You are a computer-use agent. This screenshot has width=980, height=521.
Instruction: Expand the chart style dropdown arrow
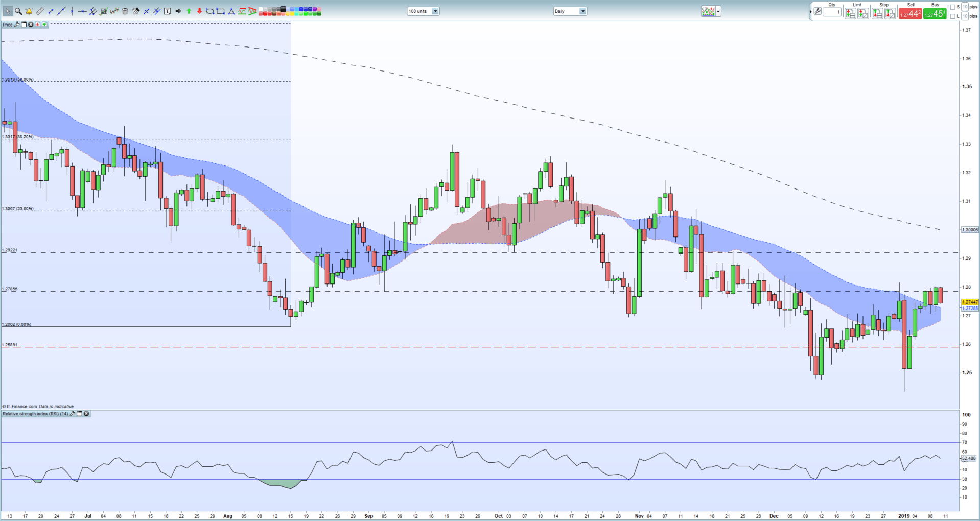pyautogui.click(x=718, y=11)
